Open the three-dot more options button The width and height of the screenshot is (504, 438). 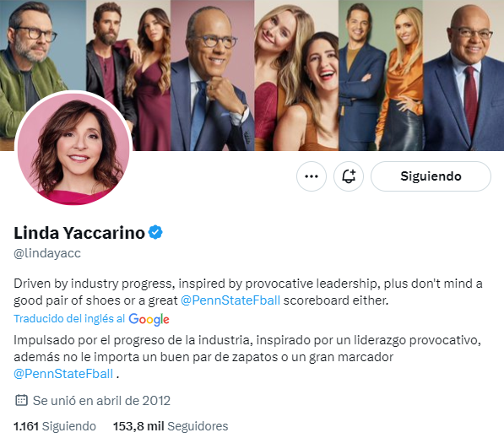tap(312, 176)
